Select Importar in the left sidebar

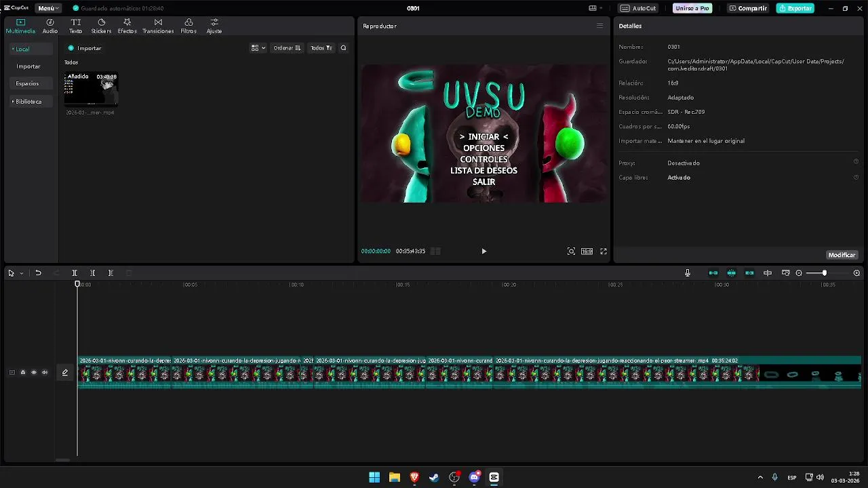[x=28, y=66]
